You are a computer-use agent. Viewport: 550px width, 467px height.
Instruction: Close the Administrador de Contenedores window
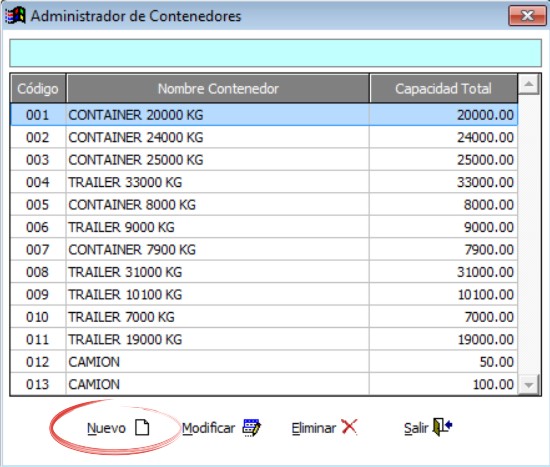point(527,16)
